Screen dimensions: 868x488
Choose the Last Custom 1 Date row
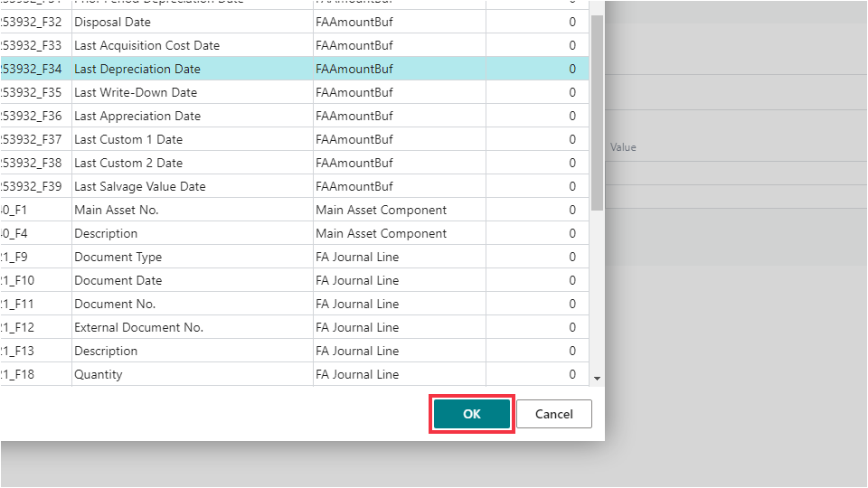tap(295, 139)
